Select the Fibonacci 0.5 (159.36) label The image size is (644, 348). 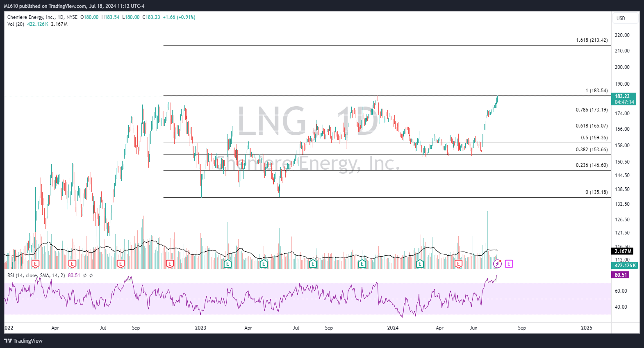tap(594, 138)
